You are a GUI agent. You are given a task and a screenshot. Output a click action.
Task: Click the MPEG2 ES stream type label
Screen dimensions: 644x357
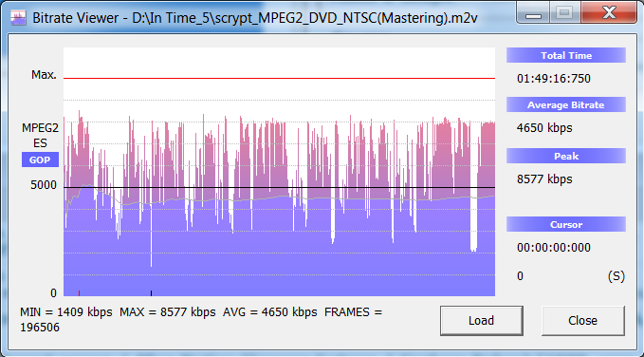[40, 136]
